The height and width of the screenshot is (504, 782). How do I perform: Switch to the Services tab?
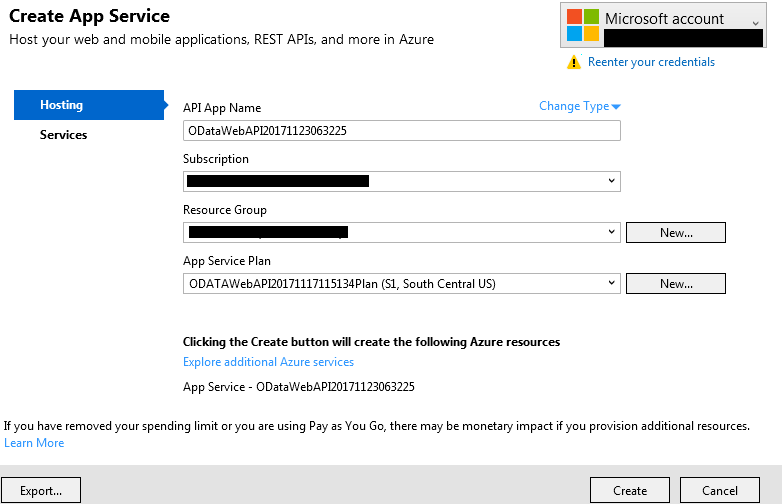(x=63, y=135)
